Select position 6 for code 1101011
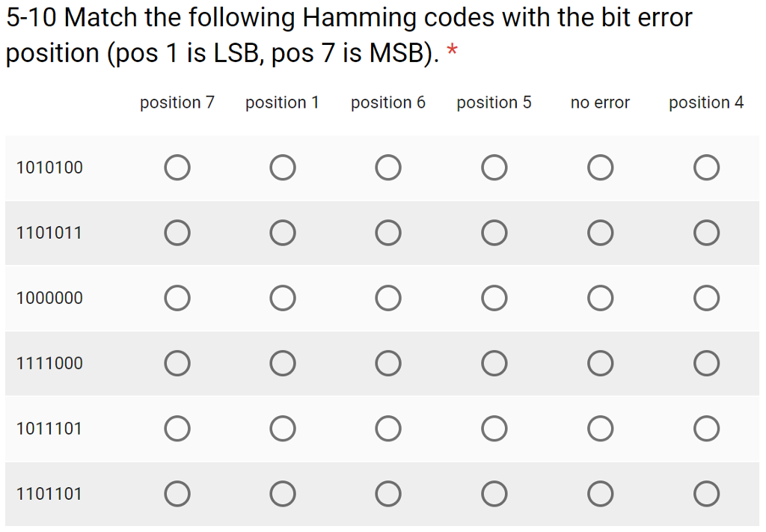Screen dimensions: 766x532 [388, 233]
